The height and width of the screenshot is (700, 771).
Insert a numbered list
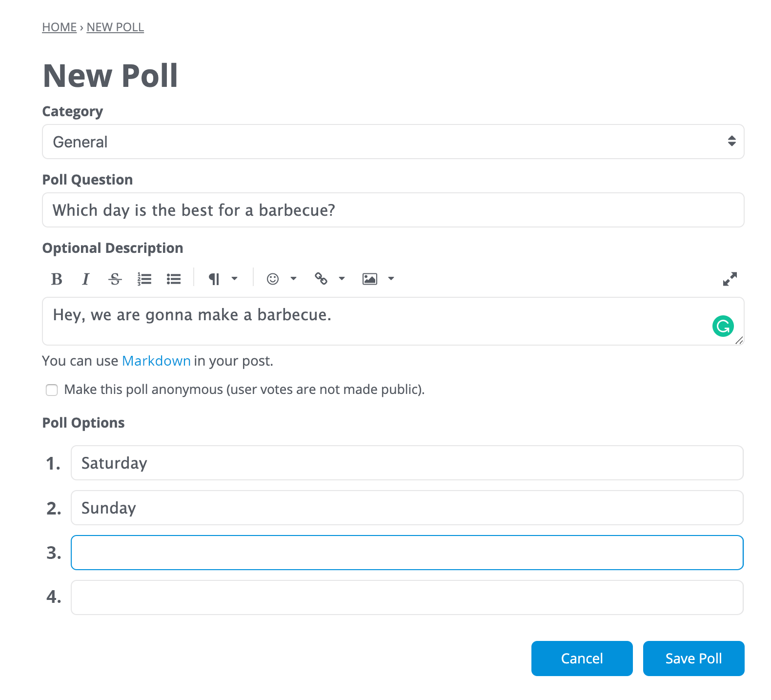144,279
